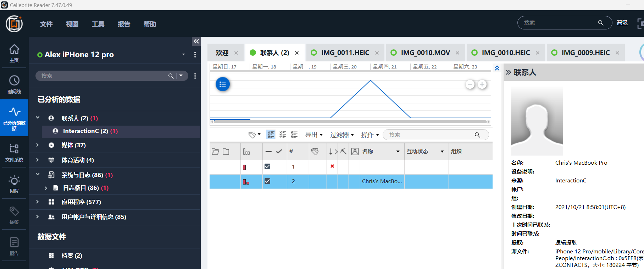Screen dimensions: 644x269
Task: Collapse the left panel with double-chevron icon
Action: point(196,42)
